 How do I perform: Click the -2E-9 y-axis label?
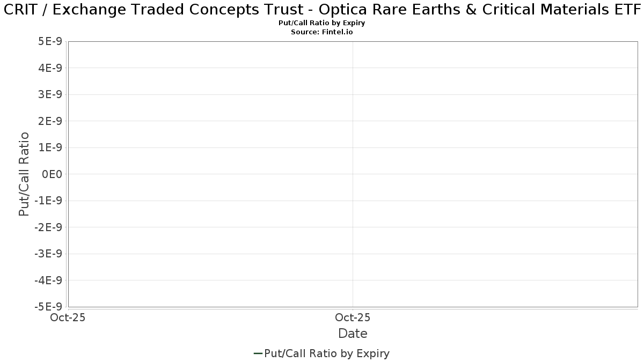click(49, 227)
